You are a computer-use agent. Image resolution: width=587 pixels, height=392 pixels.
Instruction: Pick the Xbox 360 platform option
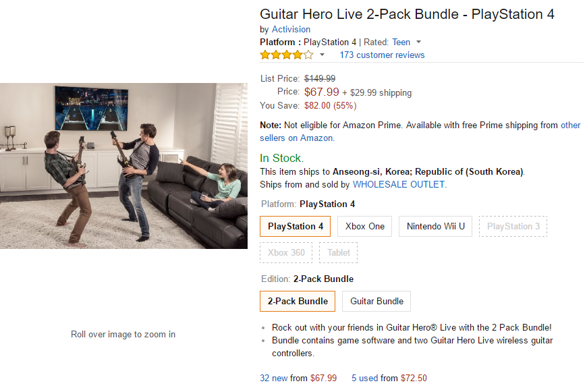286,252
